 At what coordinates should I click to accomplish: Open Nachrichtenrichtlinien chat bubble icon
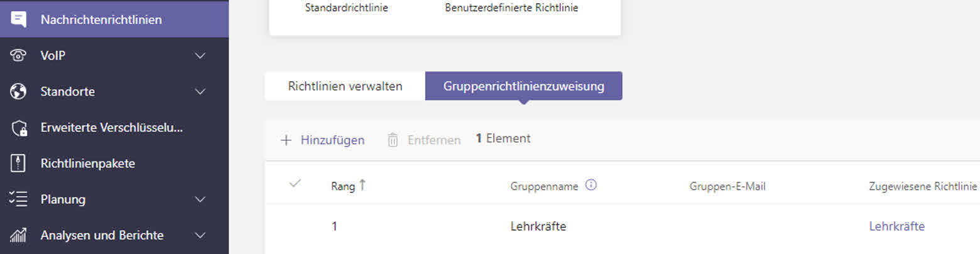[x=19, y=19]
